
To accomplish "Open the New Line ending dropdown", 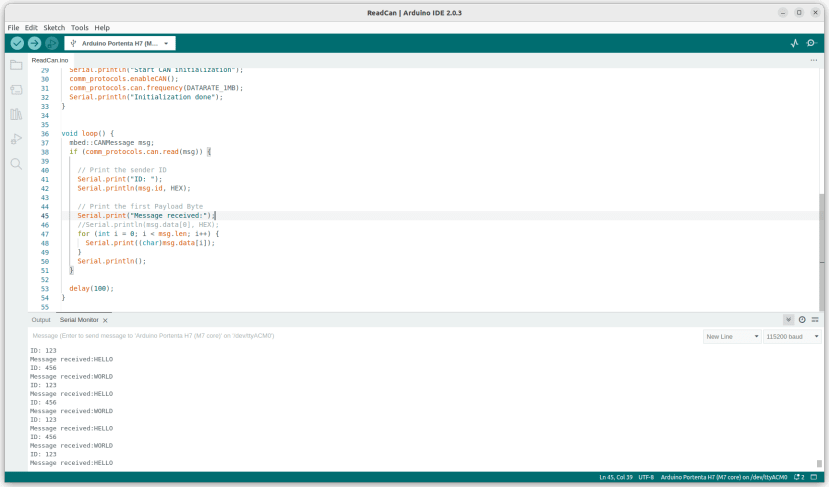I will pos(732,336).
